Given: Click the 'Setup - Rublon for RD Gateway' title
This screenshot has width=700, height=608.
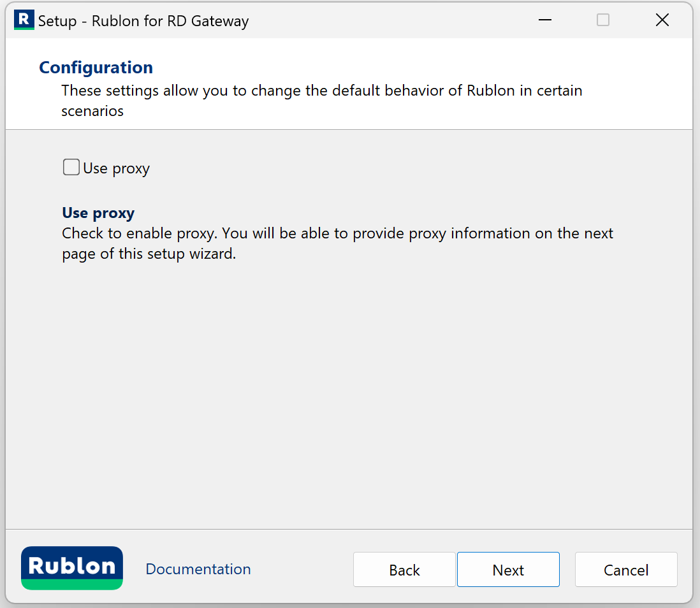Looking at the screenshot, I should coord(143,21).
